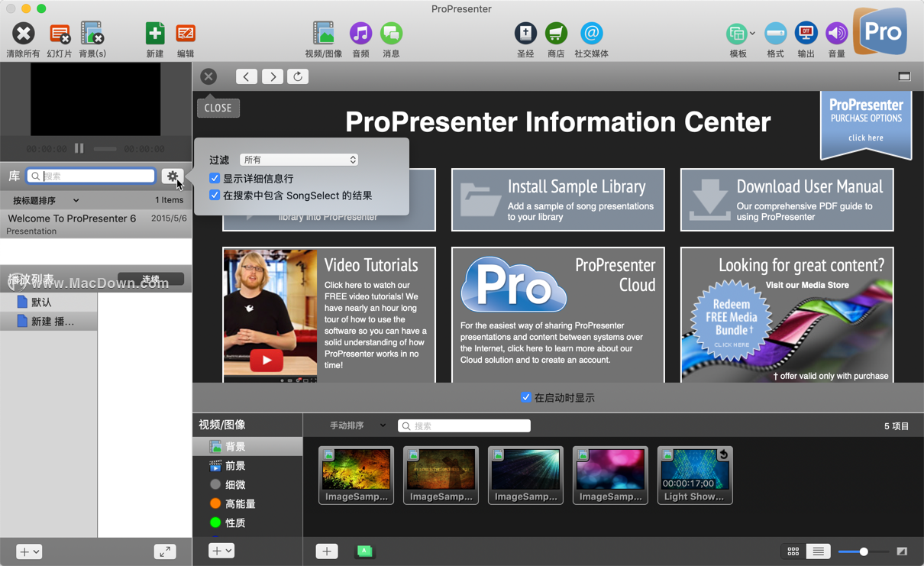Click the Clear All (清除所有) icon

click(x=24, y=34)
